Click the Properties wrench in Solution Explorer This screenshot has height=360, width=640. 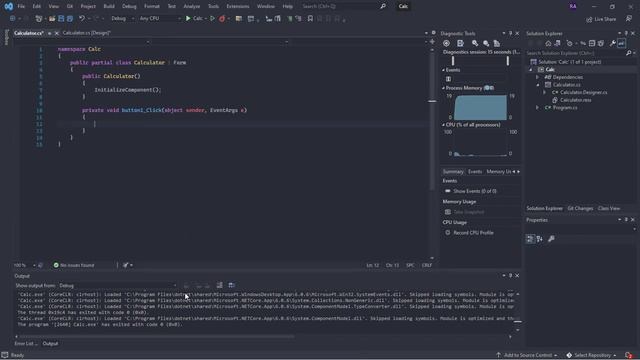click(613, 43)
